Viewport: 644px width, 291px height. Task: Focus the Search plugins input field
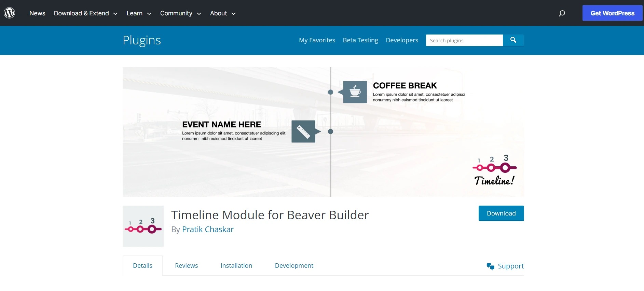[464, 40]
